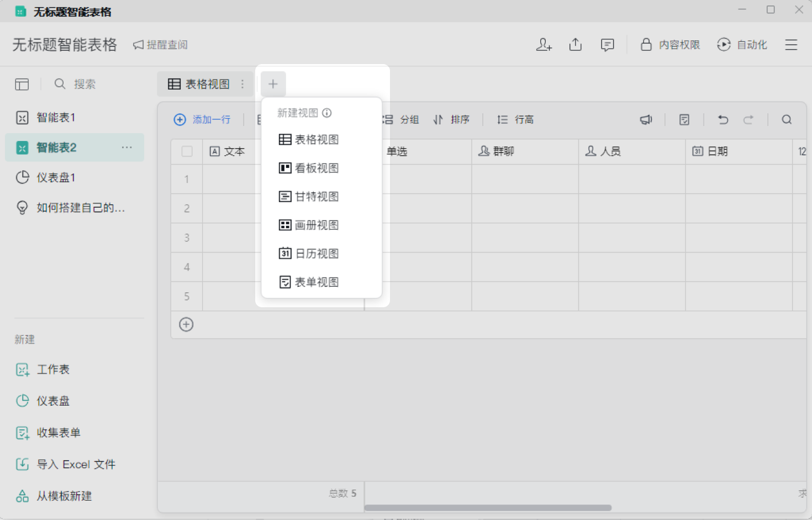Open 仪表盘1 in the sidebar
This screenshot has height=520, width=812.
click(x=55, y=177)
